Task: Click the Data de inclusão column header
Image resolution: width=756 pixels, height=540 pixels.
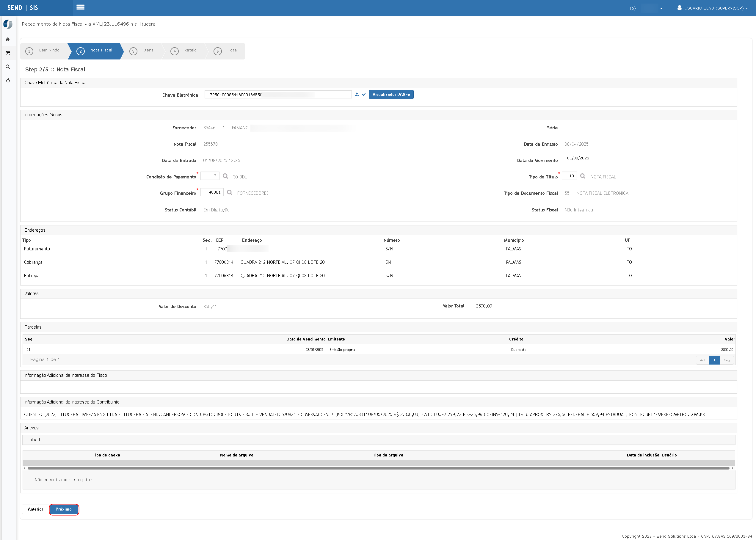Action: pos(643,455)
